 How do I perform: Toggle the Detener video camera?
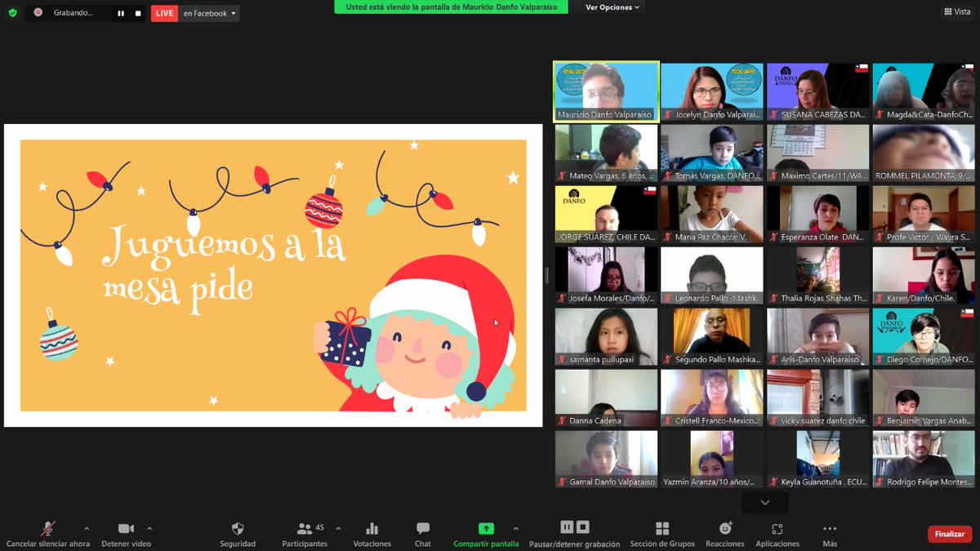[126, 529]
